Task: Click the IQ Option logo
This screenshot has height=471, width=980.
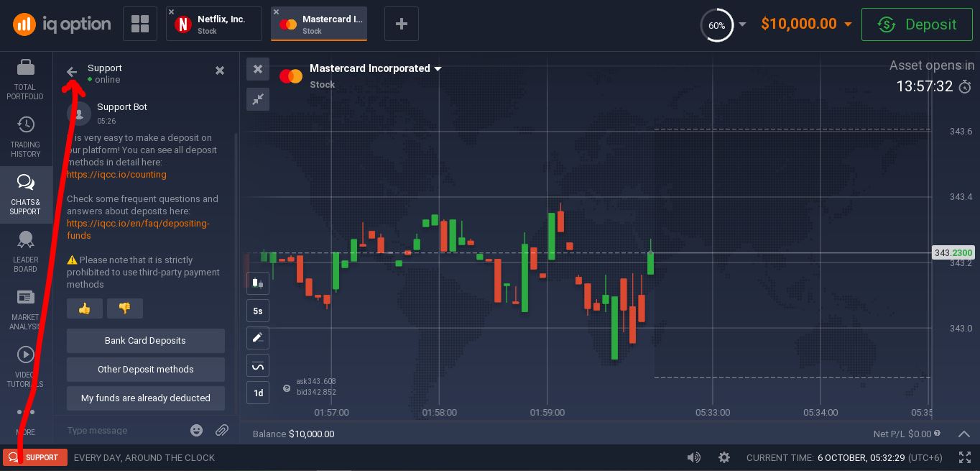Action: [x=62, y=24]
